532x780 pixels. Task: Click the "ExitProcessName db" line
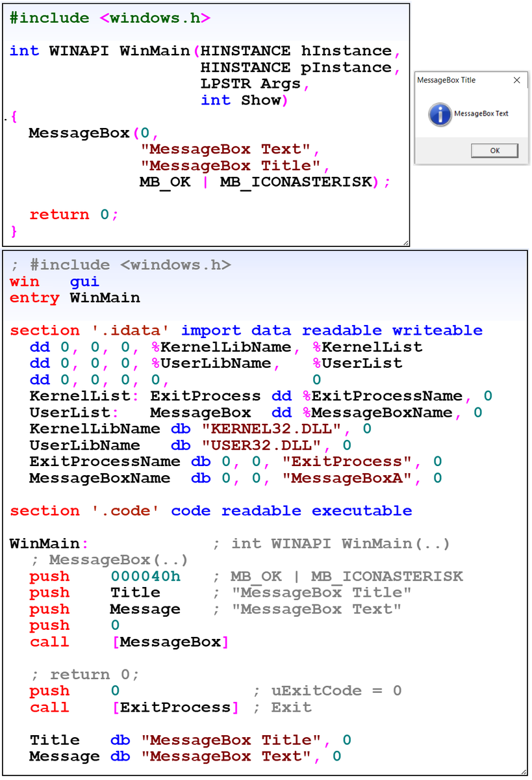(236, 461)
